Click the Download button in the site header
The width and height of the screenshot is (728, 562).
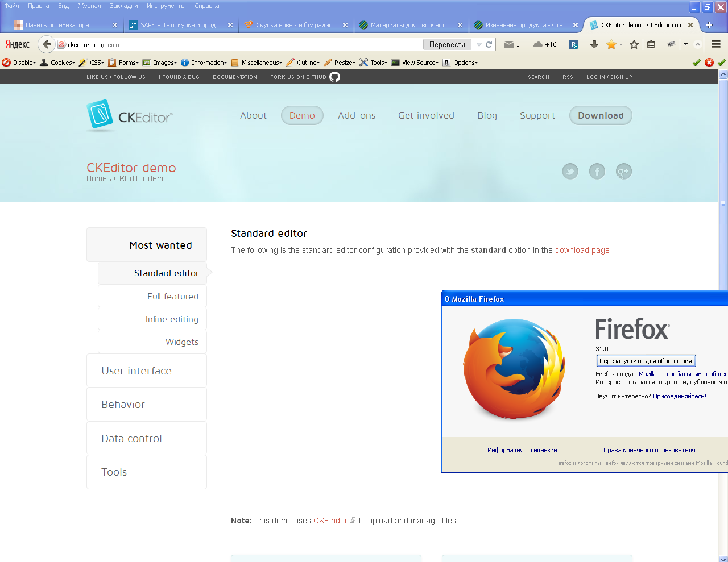[x=601, y=115]
